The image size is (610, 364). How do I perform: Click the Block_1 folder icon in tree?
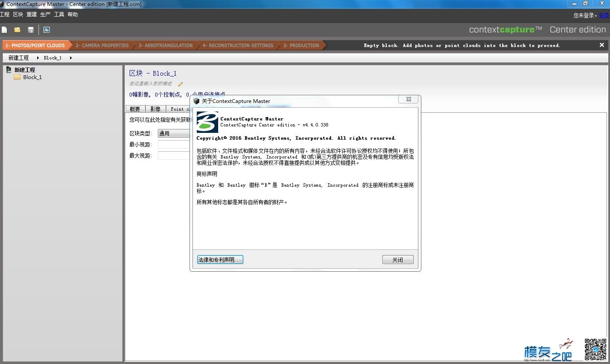17,77
